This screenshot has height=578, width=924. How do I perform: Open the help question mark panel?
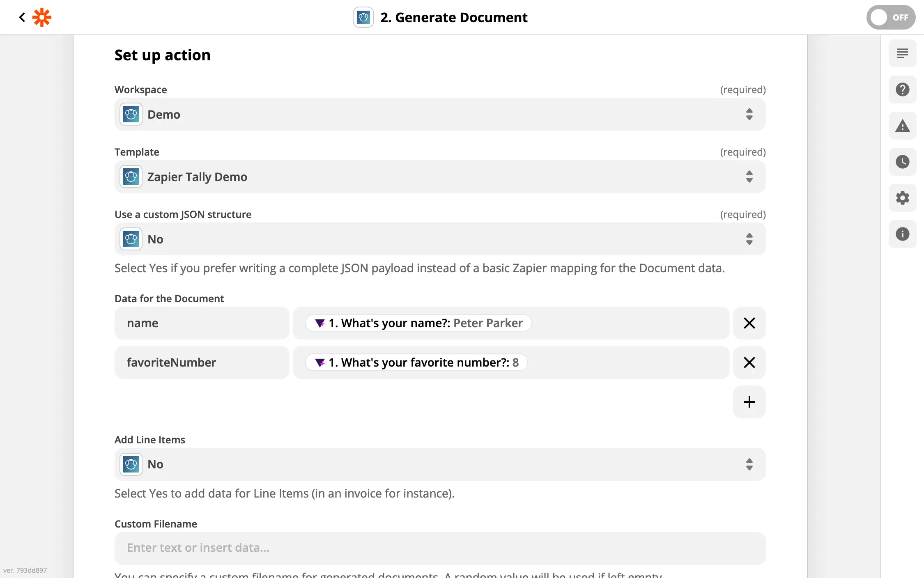coord(902,89)
